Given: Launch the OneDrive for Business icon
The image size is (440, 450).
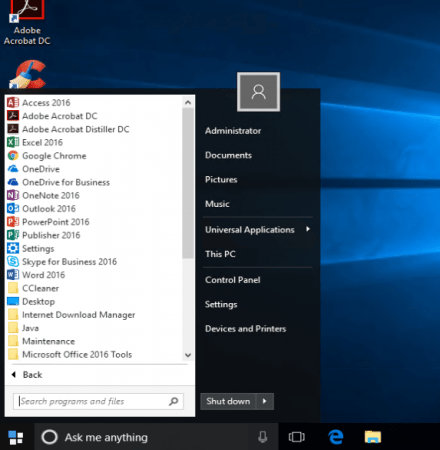Looking at the screenshot, I should point(13,182).
